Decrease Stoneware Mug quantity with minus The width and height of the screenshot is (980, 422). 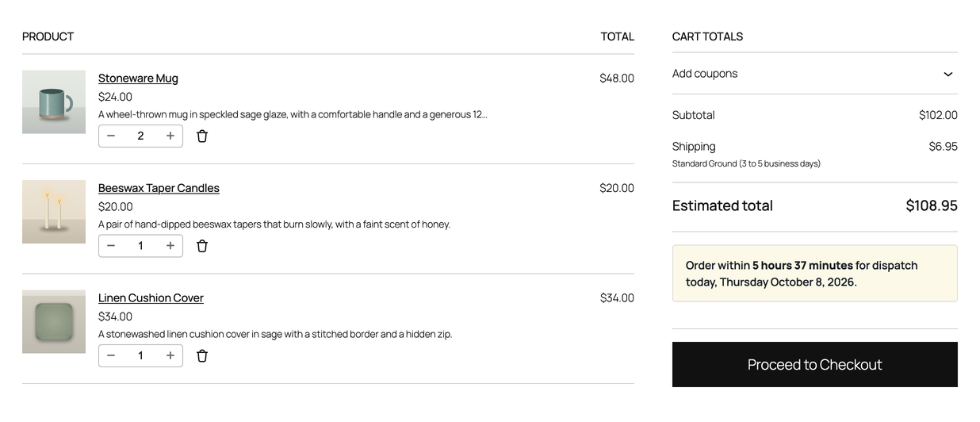pos(111,136)
